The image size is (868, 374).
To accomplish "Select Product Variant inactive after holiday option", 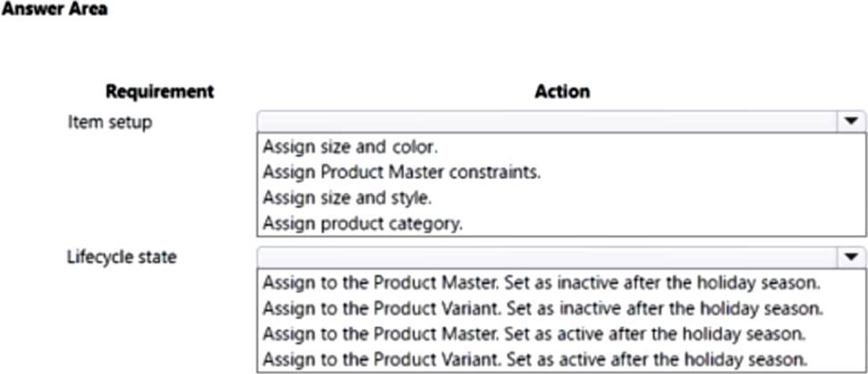I will tap(541, 309).
